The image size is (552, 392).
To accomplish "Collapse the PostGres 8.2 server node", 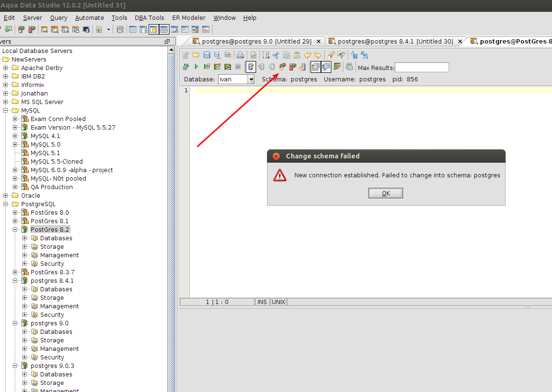I will click(x=15, y=230).
